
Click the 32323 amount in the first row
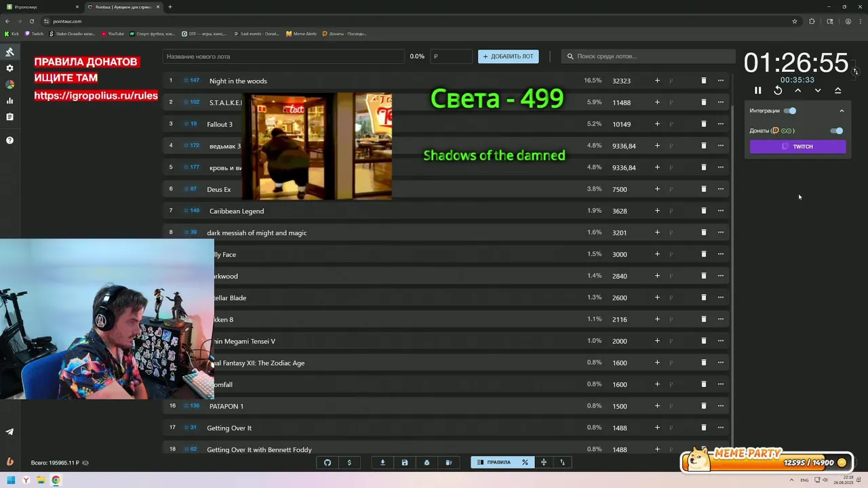tap(621, 81)
